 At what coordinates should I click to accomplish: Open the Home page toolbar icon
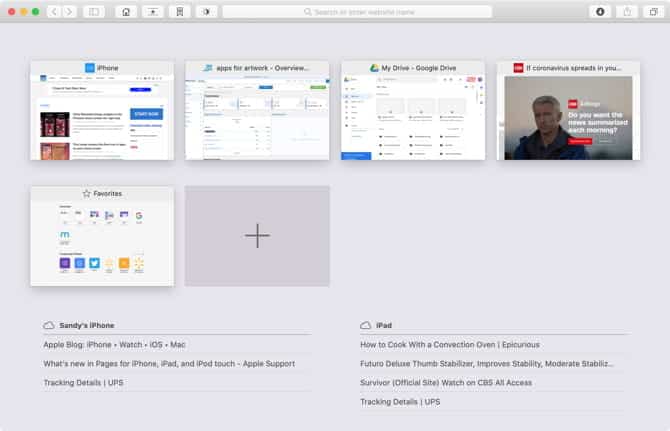pyautogui.click(x=126, y=12)
